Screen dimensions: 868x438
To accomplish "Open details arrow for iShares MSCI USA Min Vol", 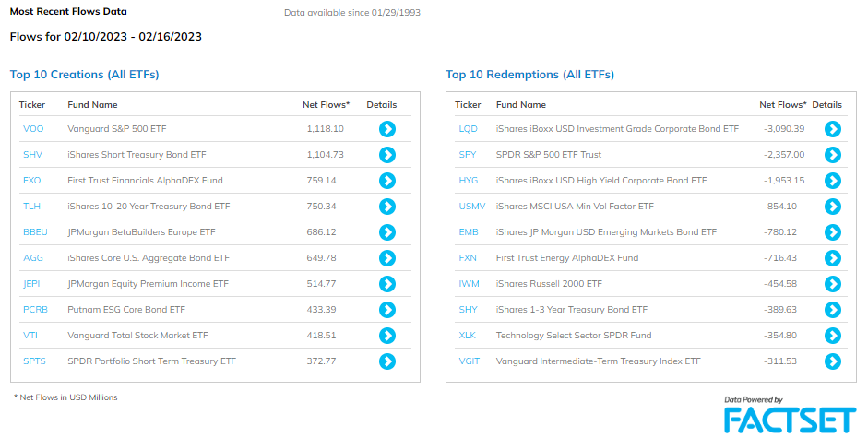I will tap(833, 207).
